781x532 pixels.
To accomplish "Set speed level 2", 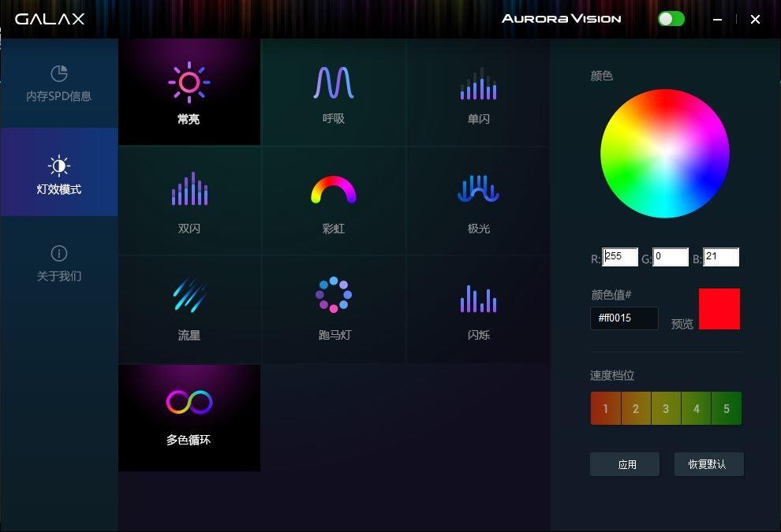I will (x=636, y=408).
